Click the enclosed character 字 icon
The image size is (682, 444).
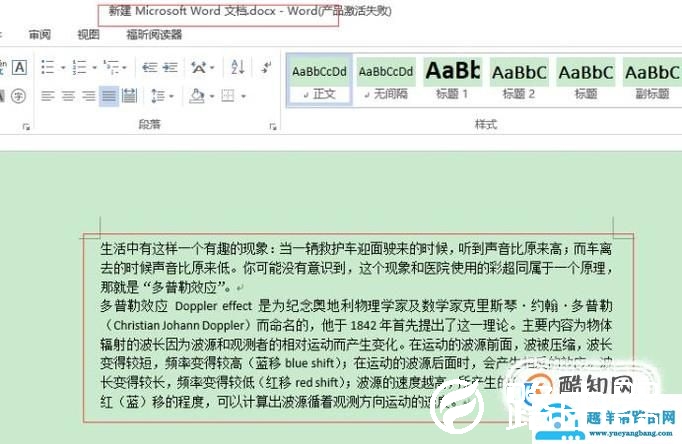pyautogui.click(x=18, y=96)
